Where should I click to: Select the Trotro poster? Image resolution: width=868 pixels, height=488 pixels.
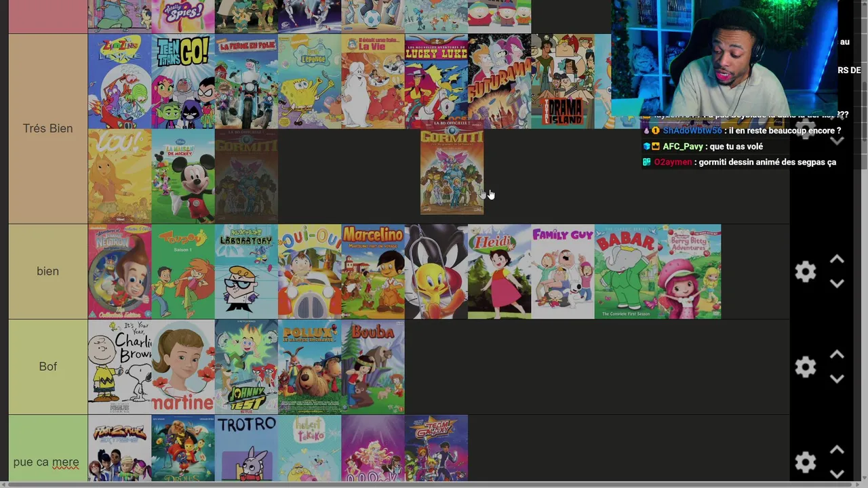246,449
